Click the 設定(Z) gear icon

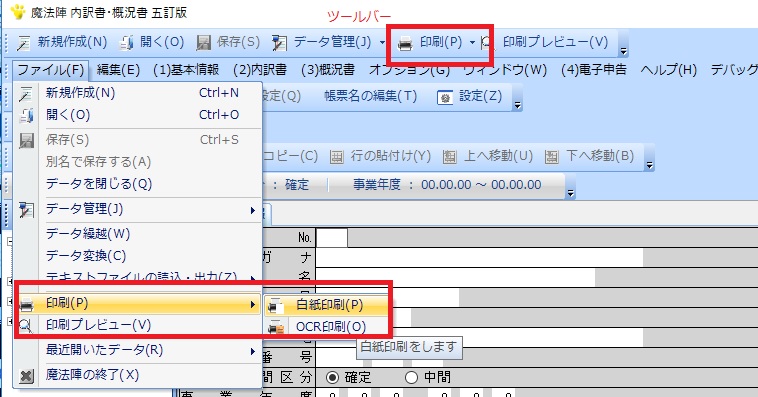[x=445, y=97]
